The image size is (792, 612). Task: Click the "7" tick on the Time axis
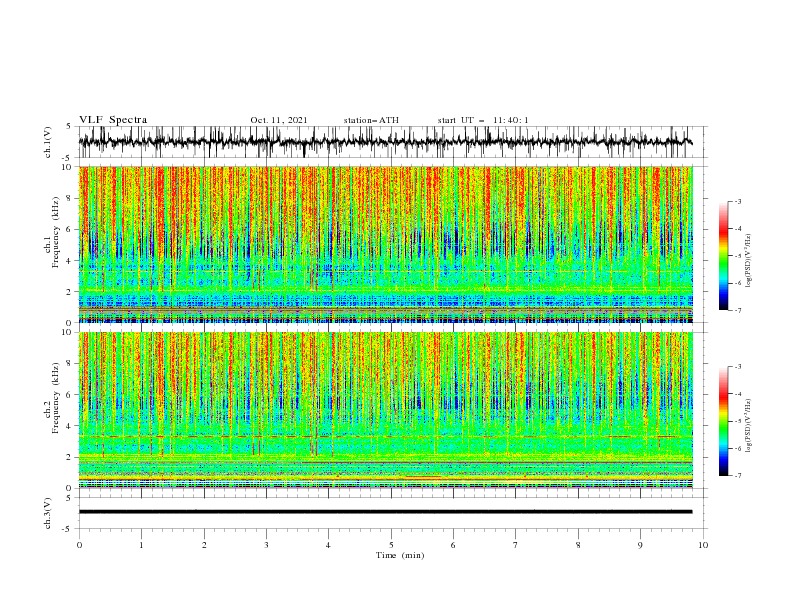(516, 545)
